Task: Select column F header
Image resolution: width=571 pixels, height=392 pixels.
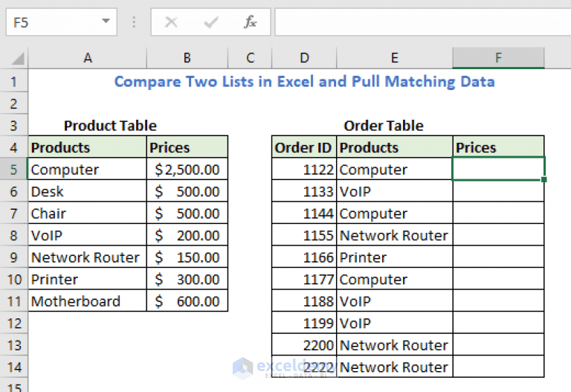Action: pyautogui.click(x=498, y=58)
